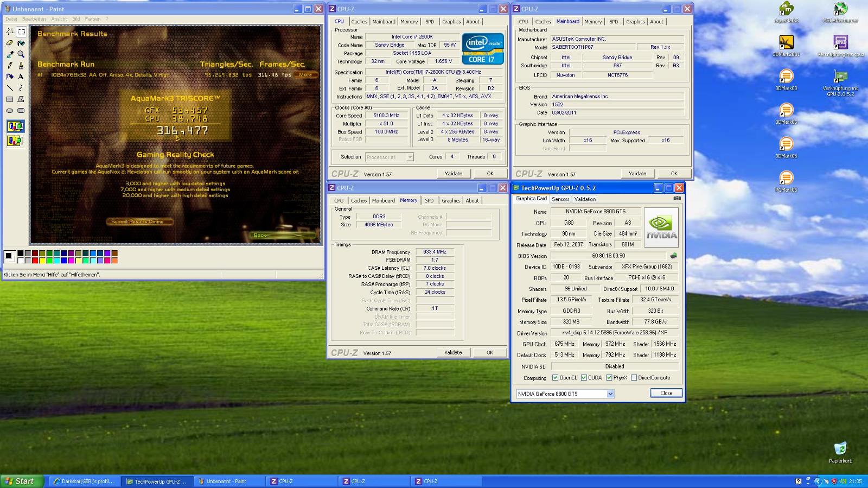Screen dimensions: 868x488
Task: Toggle the OpenCL checkbox in GPU-Z
Action: click(x=555, y=378)
